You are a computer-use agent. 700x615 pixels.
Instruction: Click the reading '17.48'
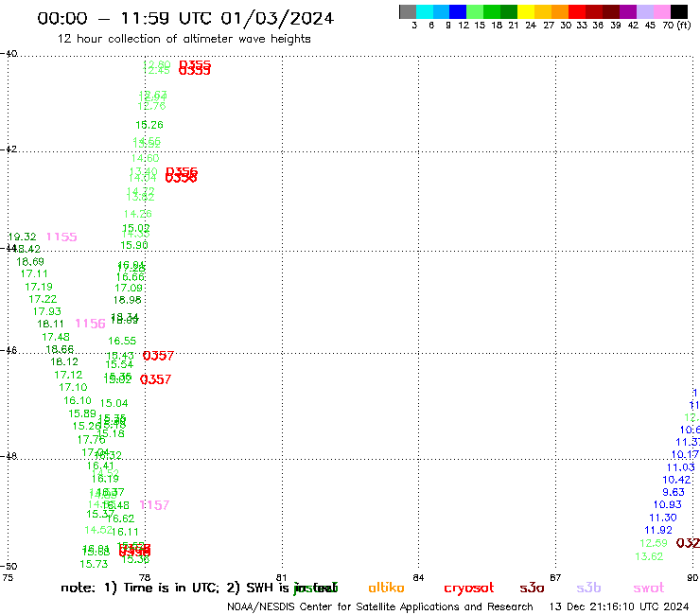(x=56, y=337)
